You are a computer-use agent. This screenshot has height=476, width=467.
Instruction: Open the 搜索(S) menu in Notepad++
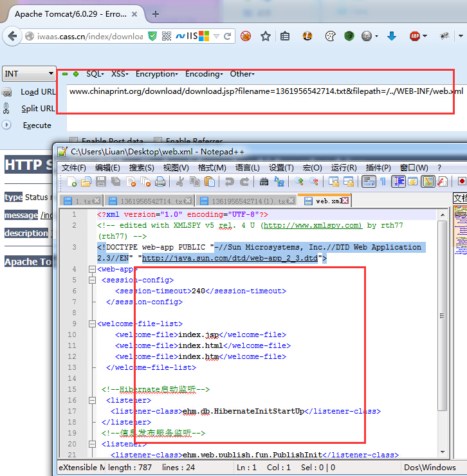[142, 168]
